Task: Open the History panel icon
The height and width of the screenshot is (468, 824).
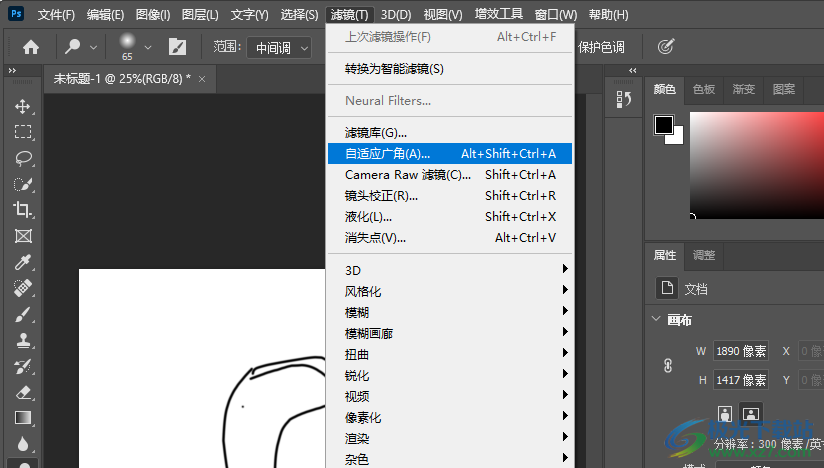Action: click(623, 99)
